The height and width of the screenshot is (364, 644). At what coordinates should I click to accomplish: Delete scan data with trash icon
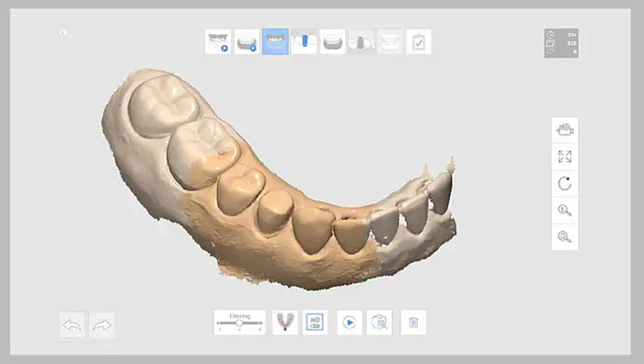[414, 323]
